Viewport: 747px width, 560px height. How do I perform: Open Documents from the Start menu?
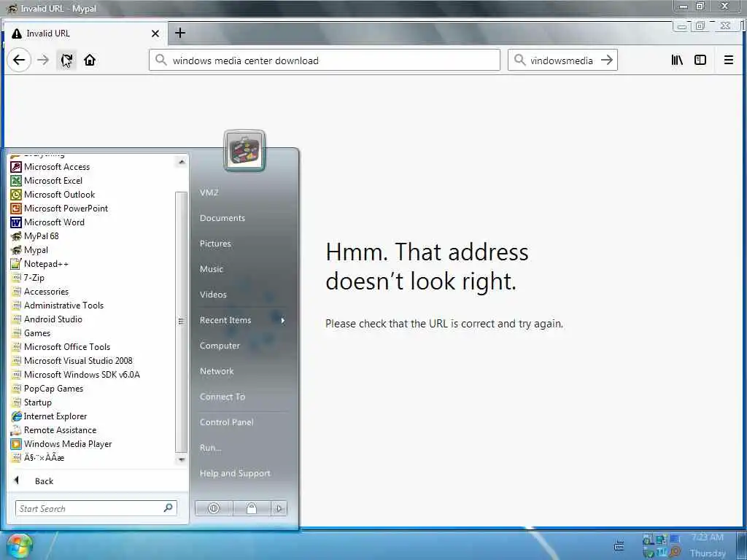[222, 218]
